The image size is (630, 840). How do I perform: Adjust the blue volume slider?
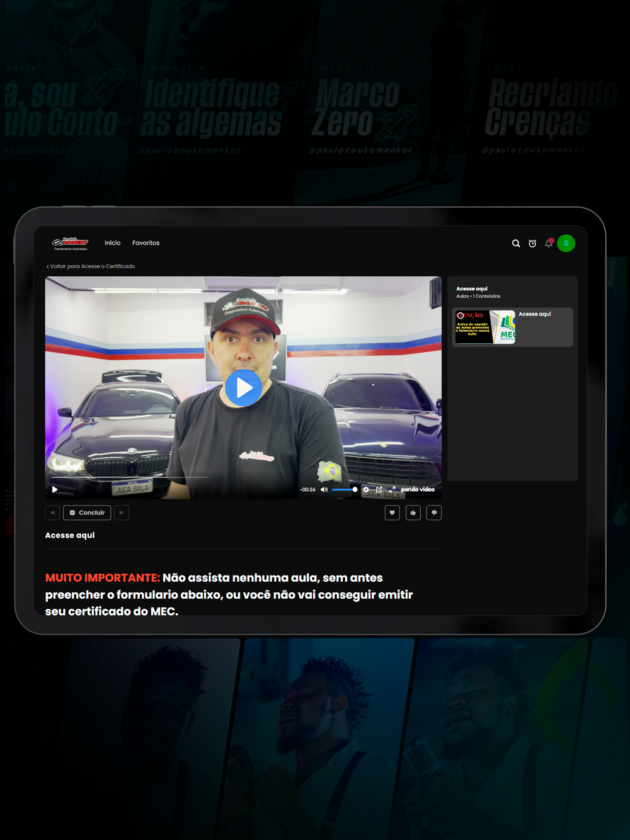coord(345,489)
